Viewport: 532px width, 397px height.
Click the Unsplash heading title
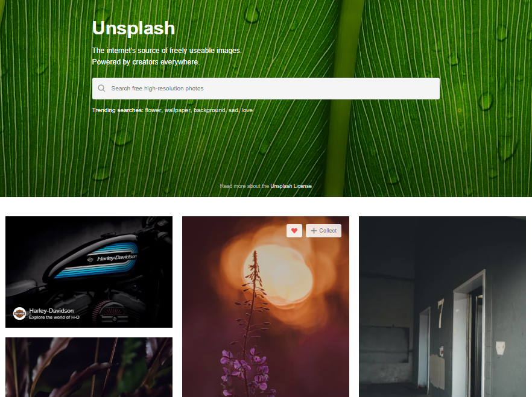point(133,28)
